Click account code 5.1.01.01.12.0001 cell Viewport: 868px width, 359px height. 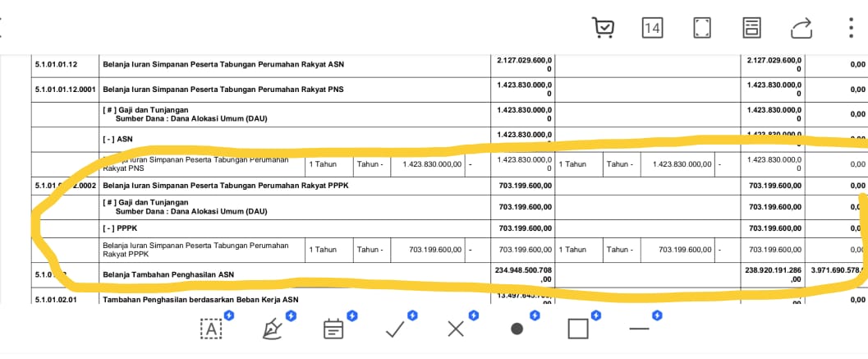[64, 89]
